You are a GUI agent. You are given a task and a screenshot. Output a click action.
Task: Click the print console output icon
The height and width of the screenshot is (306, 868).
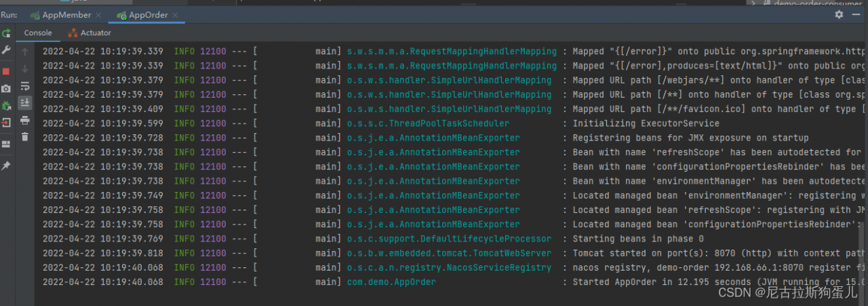pyautogui.click(x=25, y=120)
